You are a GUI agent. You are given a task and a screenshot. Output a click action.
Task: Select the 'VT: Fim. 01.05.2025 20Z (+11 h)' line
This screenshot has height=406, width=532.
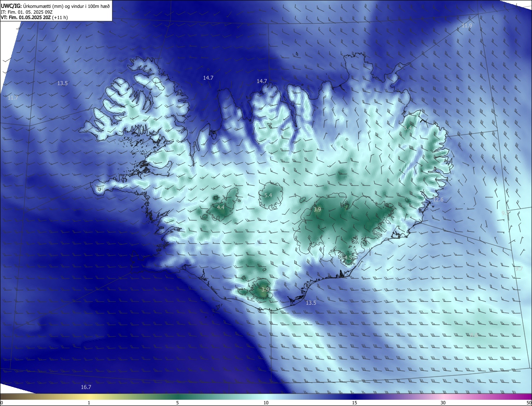(x=34, y=17)
